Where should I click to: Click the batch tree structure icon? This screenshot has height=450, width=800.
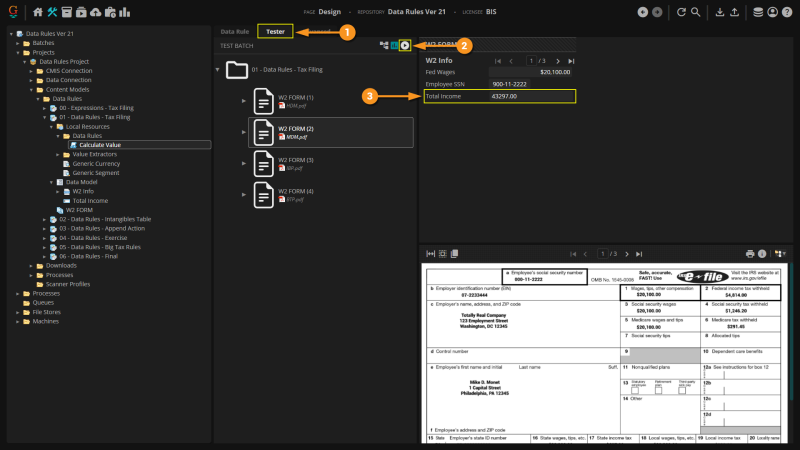(384, 45)
